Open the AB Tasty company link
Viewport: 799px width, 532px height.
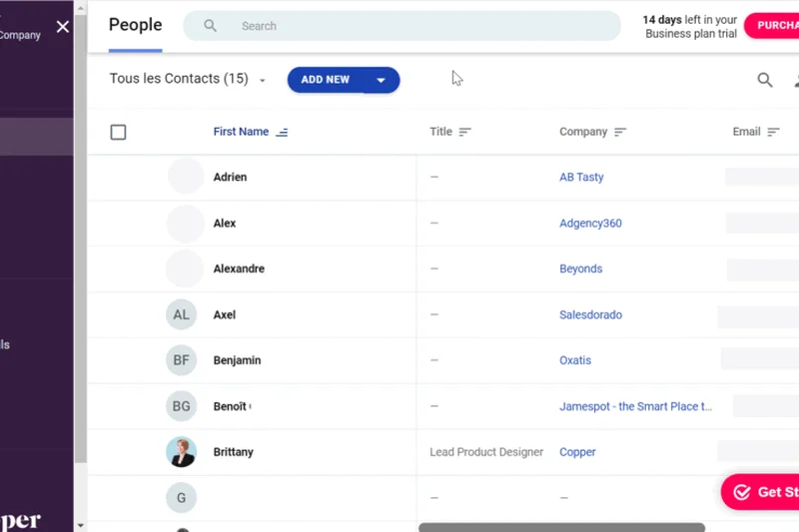point(581,177)
